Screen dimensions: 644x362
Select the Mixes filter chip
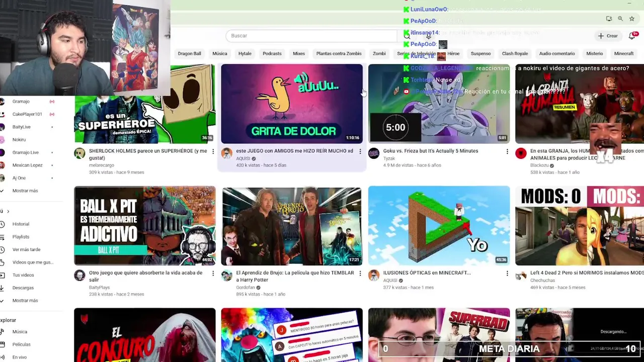tap(299, 54)
